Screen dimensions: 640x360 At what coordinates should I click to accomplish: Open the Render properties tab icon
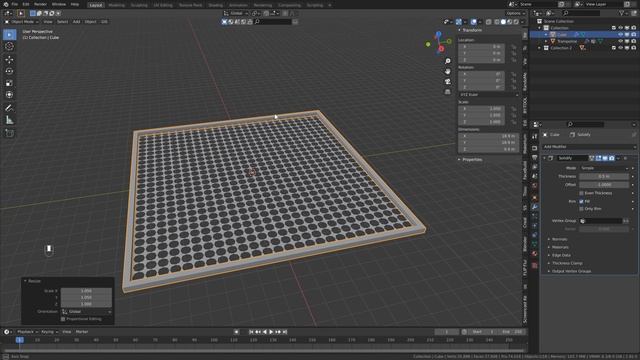[535, 148]
